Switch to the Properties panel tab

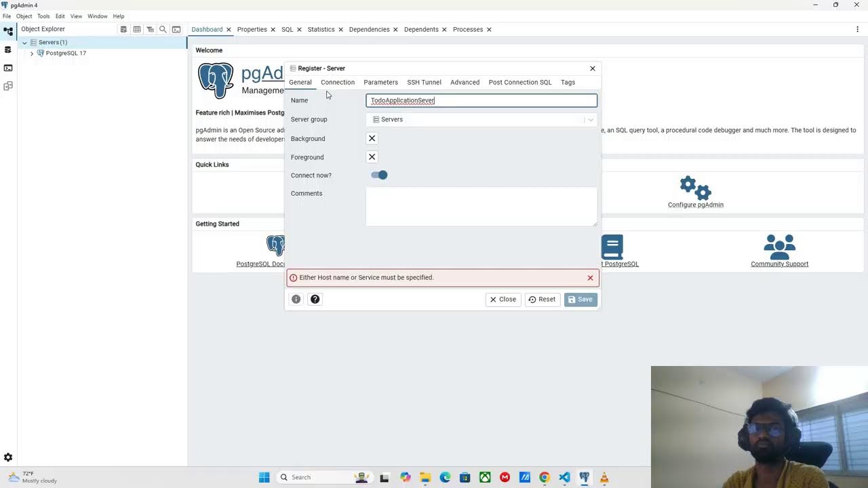tap(252, 29)
